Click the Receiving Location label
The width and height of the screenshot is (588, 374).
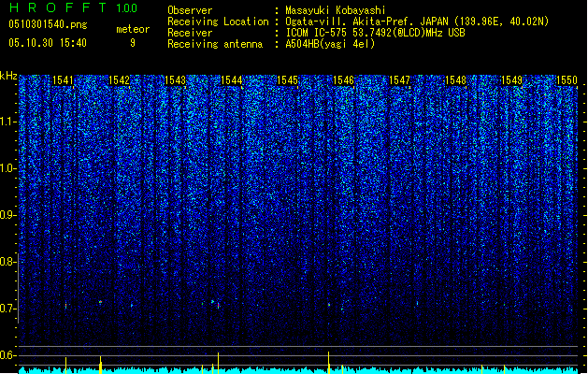click(218, 22)
